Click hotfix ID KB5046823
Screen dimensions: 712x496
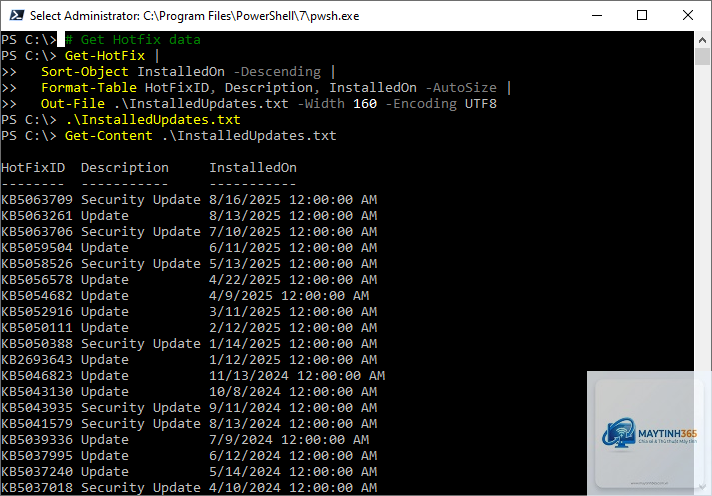pyautogui.click(x=37, y=376)
